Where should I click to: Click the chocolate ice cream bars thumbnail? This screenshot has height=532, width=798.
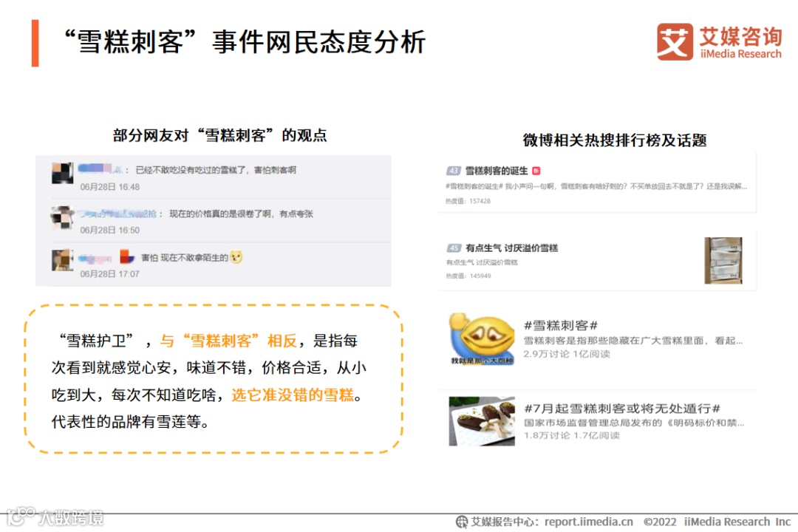coord(482,421)
